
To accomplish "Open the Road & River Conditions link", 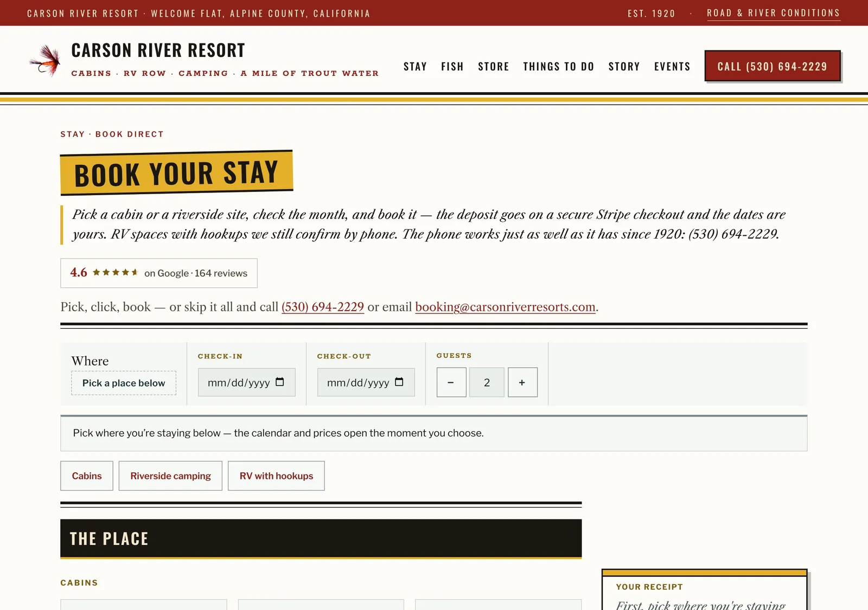I will coord(774,13).
